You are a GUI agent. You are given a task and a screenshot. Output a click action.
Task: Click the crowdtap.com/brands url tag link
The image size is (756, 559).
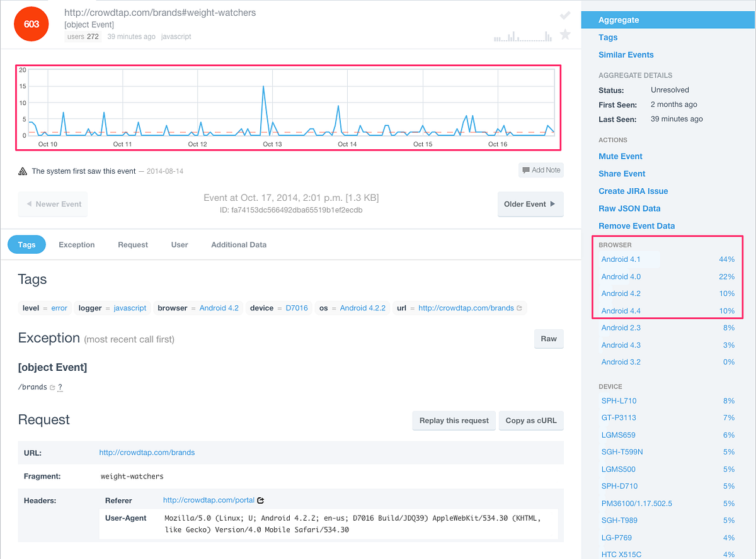466,308
